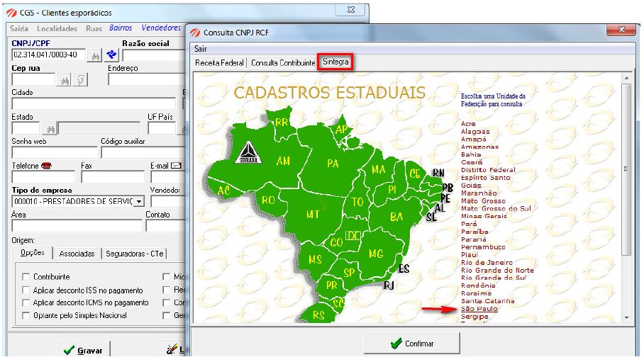Open the Saída menu
644x357 pixels.
click(x=19, y=28)
